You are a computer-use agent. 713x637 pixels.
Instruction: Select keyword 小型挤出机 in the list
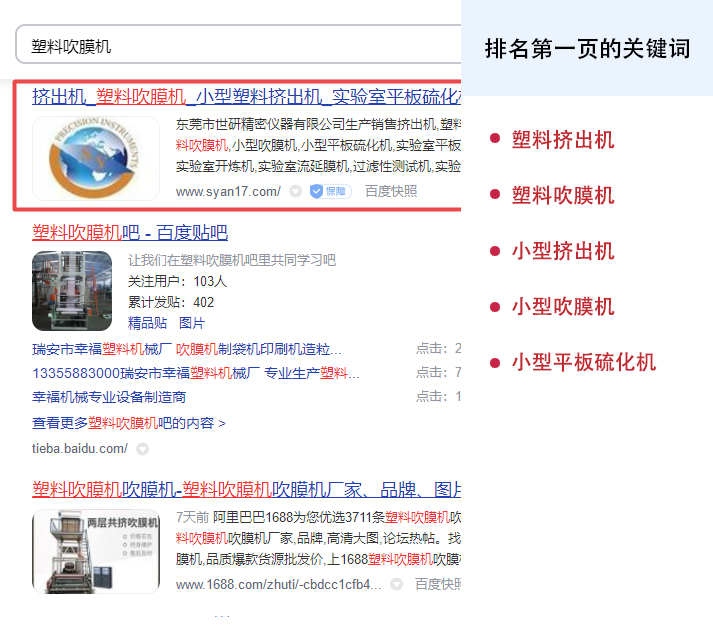coord(562,251)
